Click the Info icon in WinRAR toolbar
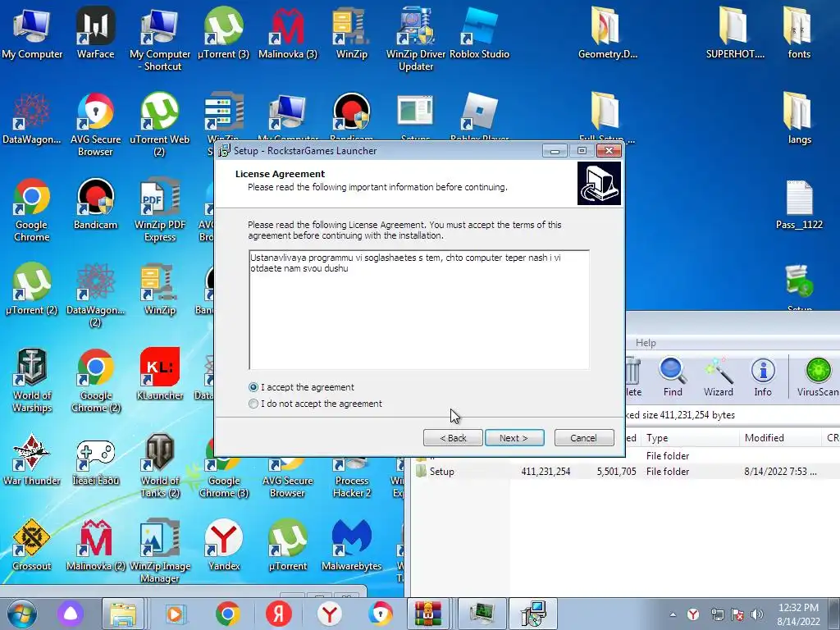 (763, 377)
